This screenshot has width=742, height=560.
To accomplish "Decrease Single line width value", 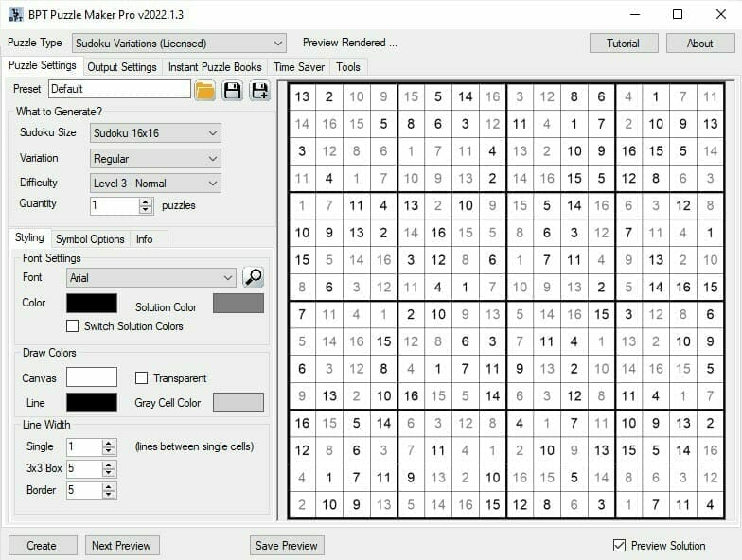I will coord(109,450).
